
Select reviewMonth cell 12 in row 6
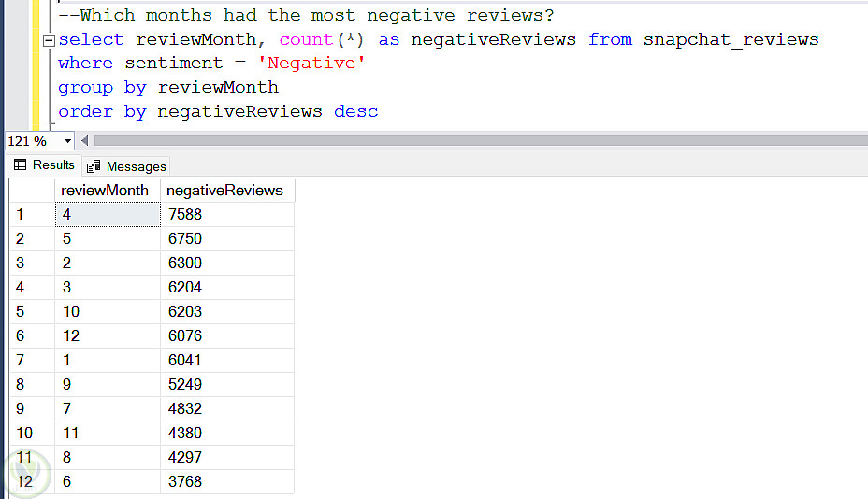pos(108,335)
